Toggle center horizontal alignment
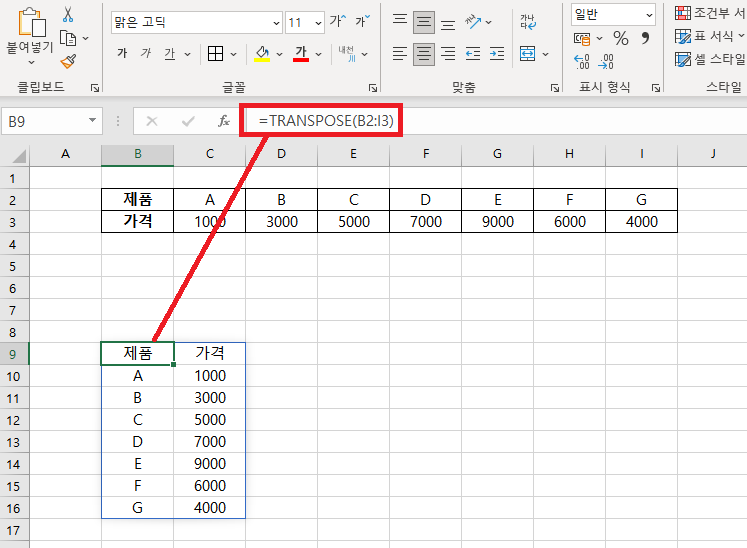The width and height of the screenshot is (747, 548). point(424,54)
